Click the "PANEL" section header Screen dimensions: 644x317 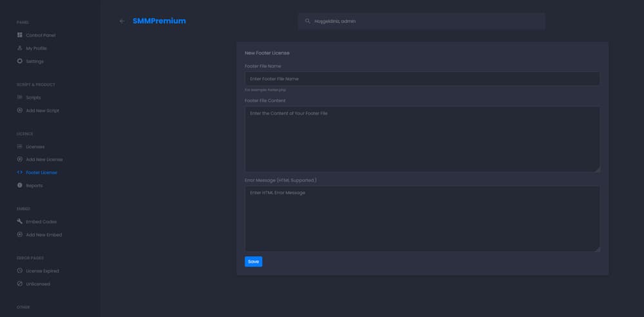[23, 23]
